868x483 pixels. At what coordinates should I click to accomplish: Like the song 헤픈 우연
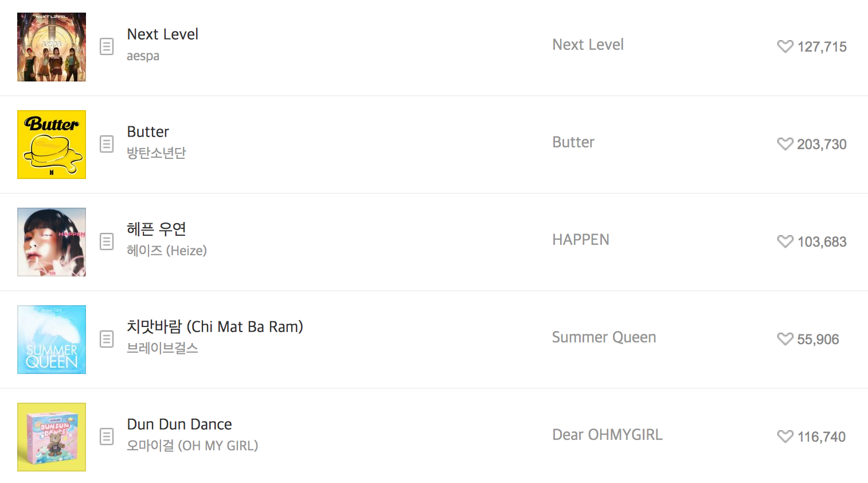(785, 241)
